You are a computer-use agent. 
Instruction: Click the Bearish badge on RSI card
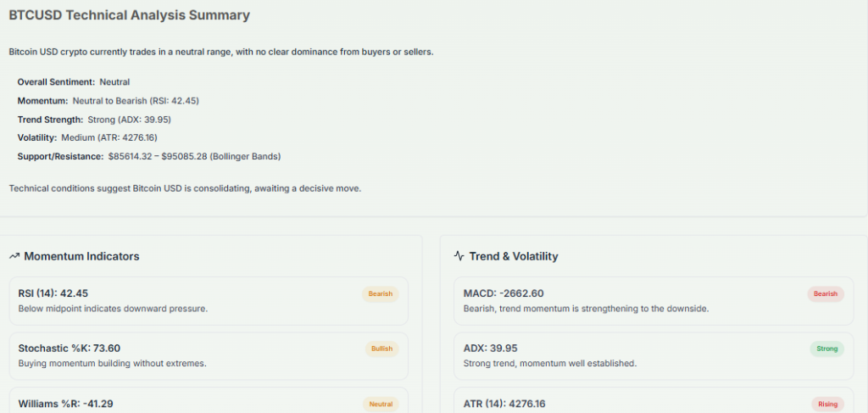pos(380,294)
